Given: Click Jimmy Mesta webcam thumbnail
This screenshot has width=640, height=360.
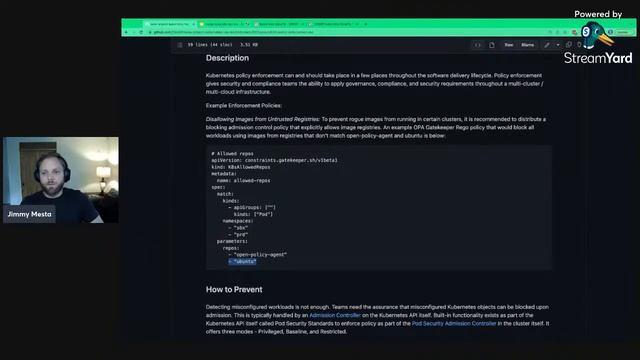Looking at the screenshot, I should (61, 180).
